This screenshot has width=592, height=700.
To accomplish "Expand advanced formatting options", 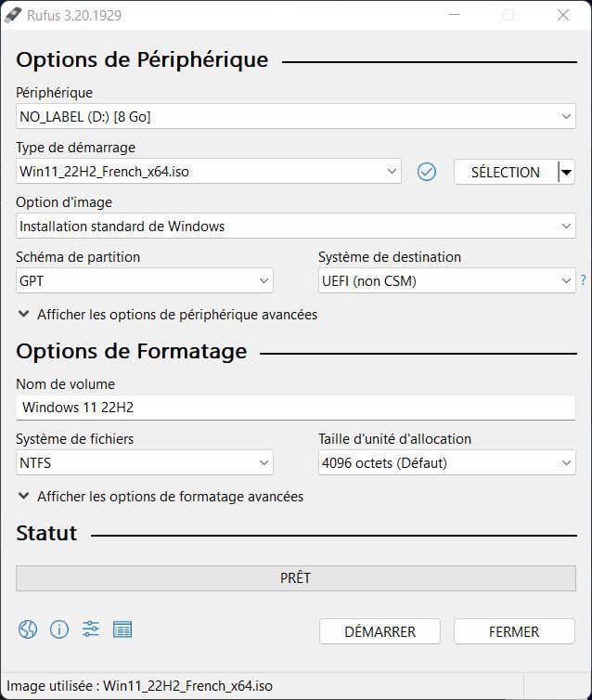I will click(161, 497).
